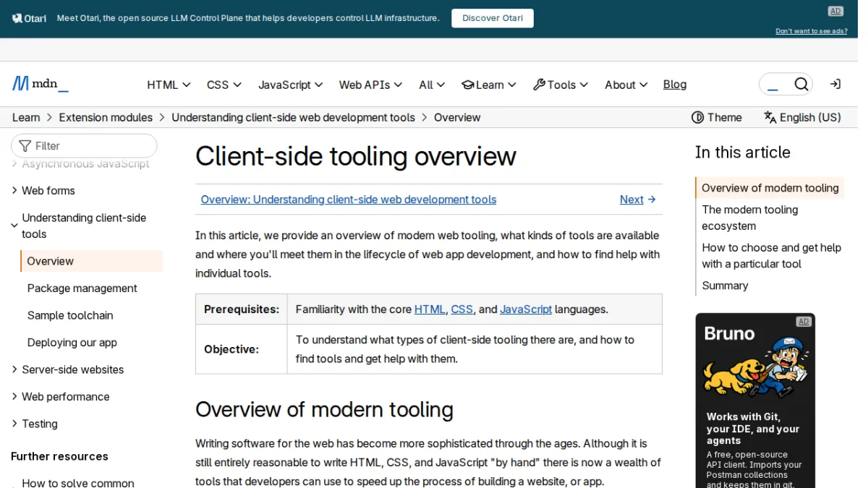Visit the Blog link in the navigation
The height and width of the screenshot is (488, 868).
pyautogui.click(x=675, y=85)
